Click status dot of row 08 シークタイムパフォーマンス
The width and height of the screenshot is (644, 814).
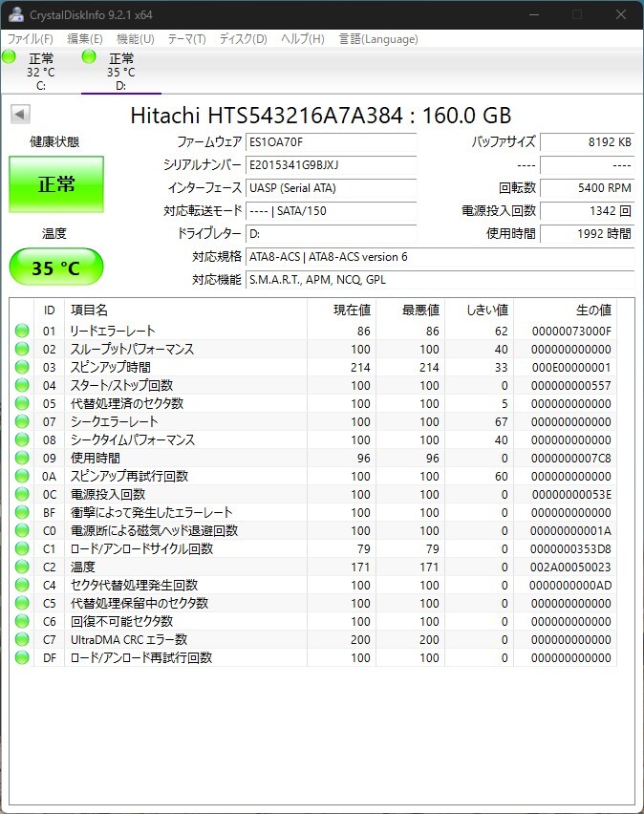[x=22, y=439]
